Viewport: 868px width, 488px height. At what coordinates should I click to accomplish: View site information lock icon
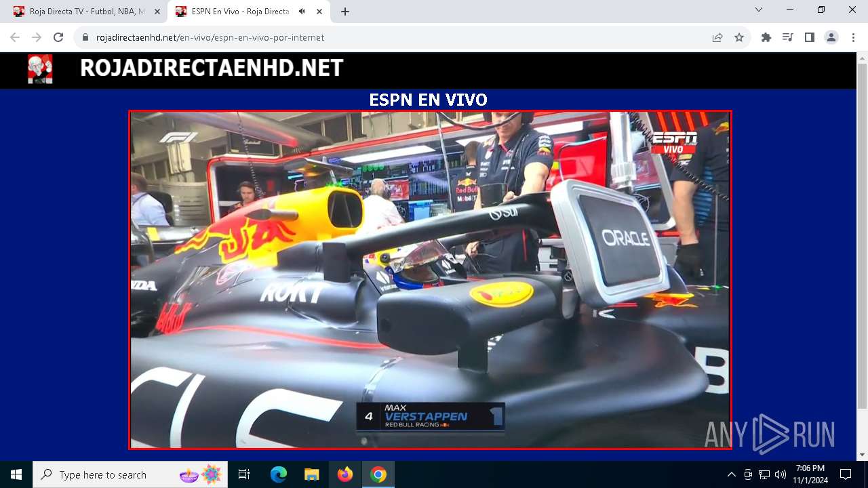point(85,37)
